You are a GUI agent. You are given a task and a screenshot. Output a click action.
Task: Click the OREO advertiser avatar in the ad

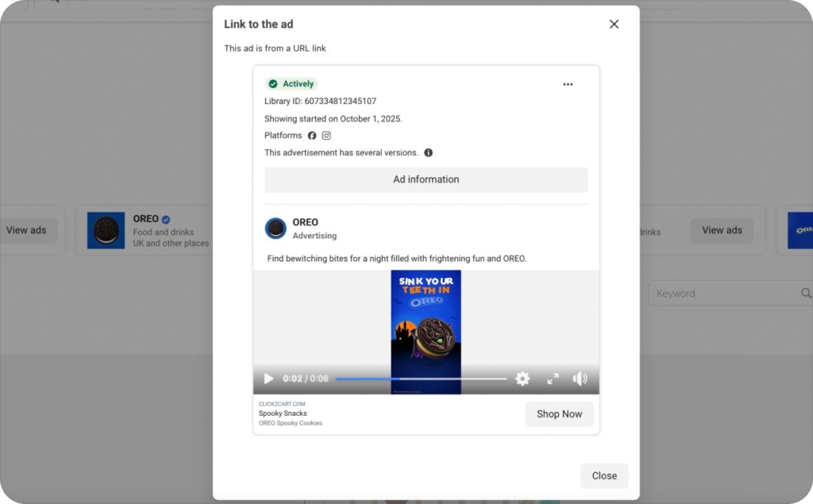tap(275, 229)
